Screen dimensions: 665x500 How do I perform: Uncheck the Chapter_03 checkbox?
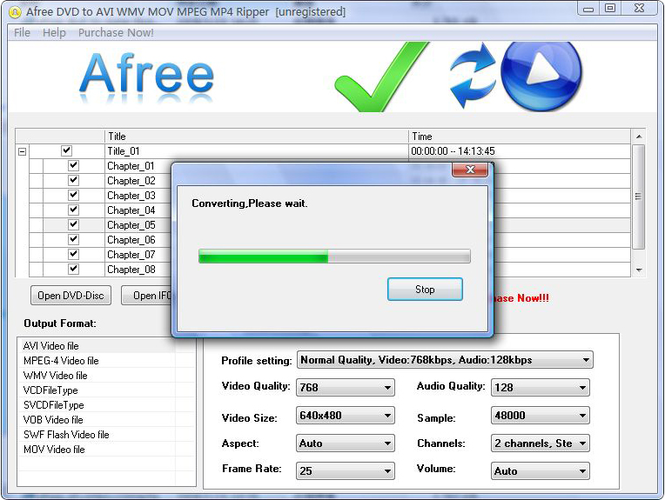coord(73,195)
